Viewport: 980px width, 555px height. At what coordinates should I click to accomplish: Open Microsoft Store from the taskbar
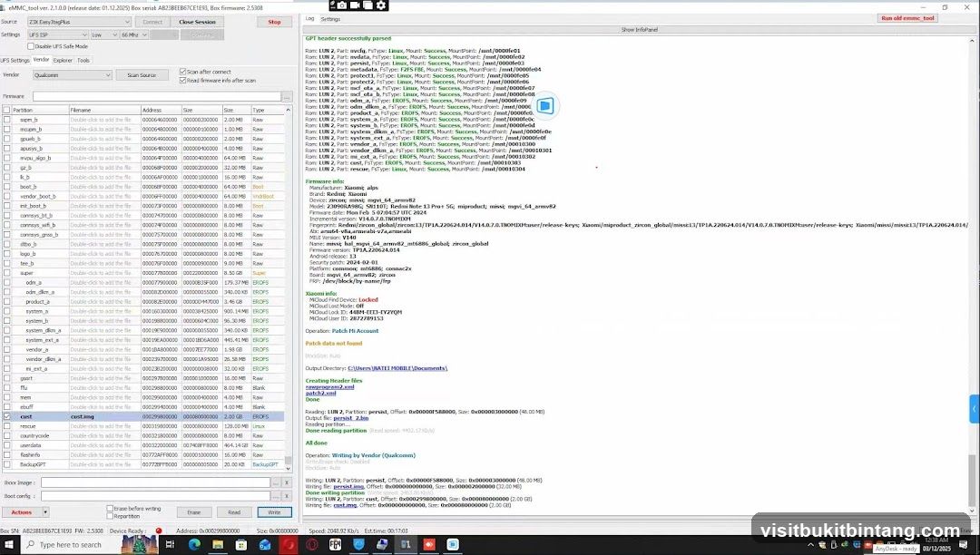pos(240,544)
